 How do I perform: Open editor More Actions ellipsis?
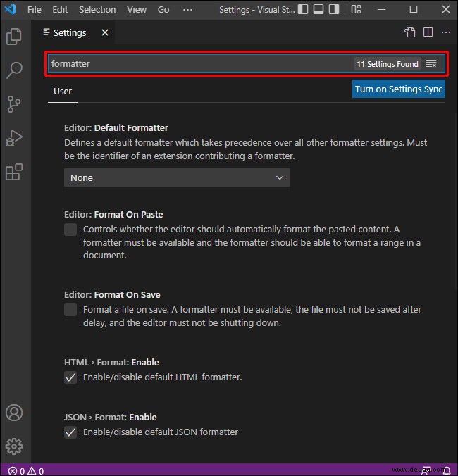tap(446, 32)
